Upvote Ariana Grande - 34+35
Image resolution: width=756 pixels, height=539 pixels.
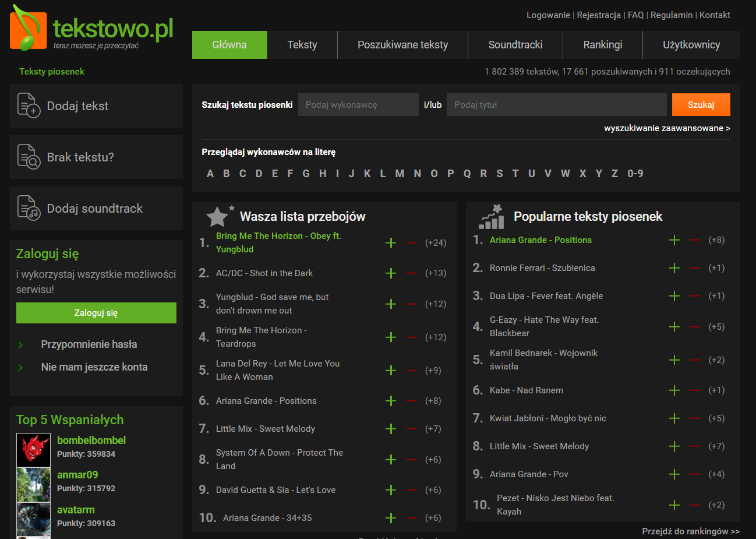pyautogui.click(x=391, y=518)
